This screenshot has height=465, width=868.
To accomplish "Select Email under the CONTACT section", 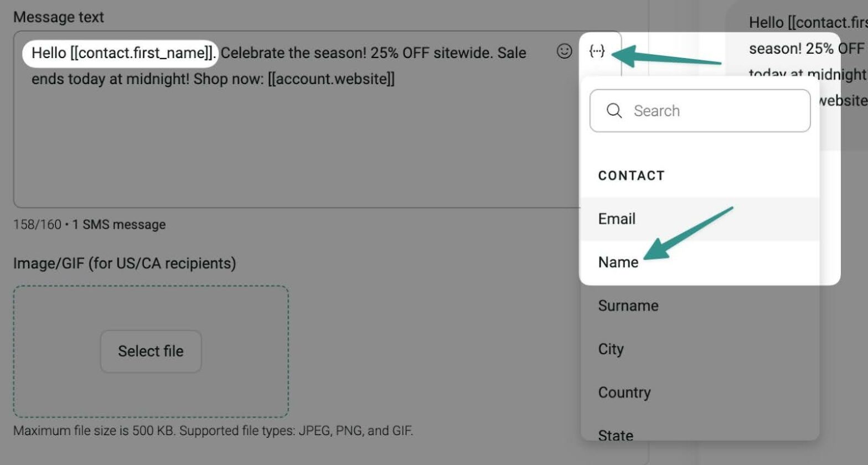I will pyautogui.click(x=616, y=219).
